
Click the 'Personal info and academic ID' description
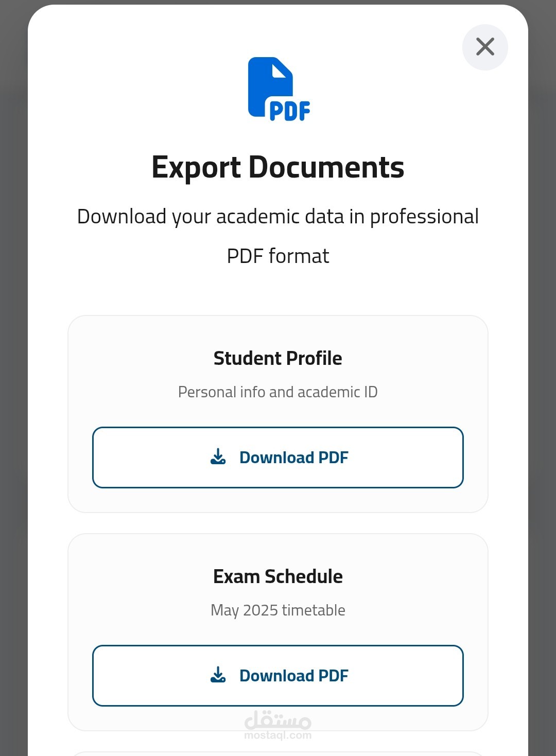278,392
